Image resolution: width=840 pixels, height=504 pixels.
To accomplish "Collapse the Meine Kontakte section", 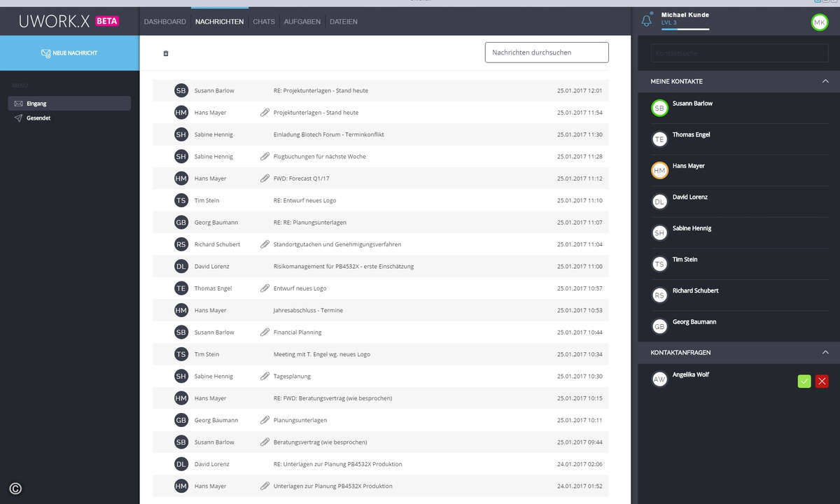I will [x=825, y=81].
